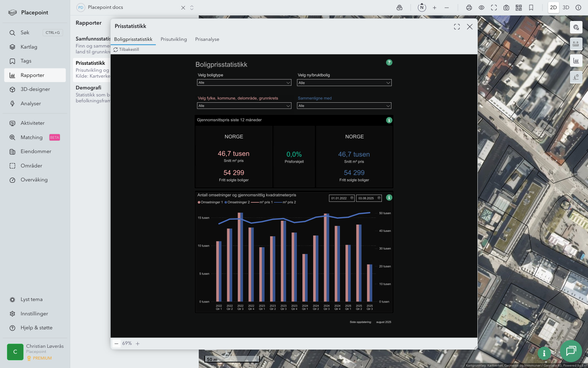This screenshot has width=588, height=368.
Task: Open the QR code icon
Action: coord(519,8)
